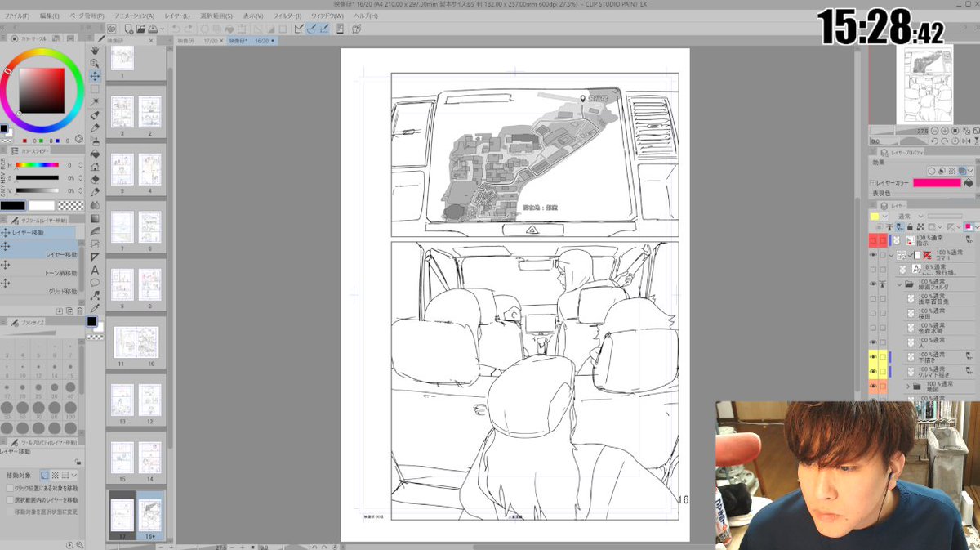Toggle visibility eye of クルマ下描き layer
The width and height of the screenshot is (980, 550).
(x=873, y=371)
